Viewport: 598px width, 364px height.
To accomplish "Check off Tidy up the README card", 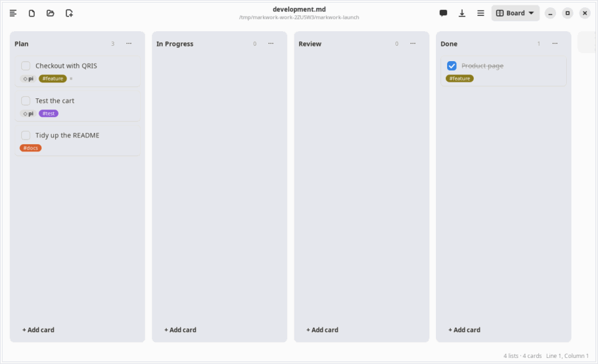I will pyautogui.click(x=25, y=136).
